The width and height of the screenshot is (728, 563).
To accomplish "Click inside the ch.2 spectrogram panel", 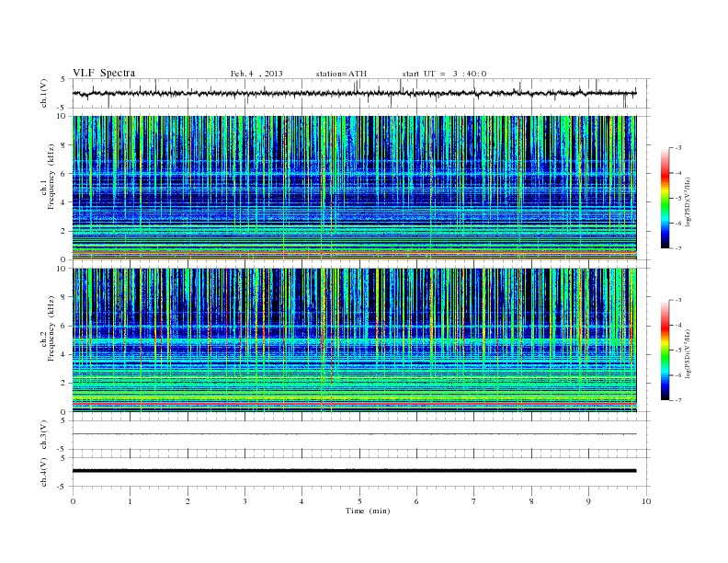I will 354,340.
